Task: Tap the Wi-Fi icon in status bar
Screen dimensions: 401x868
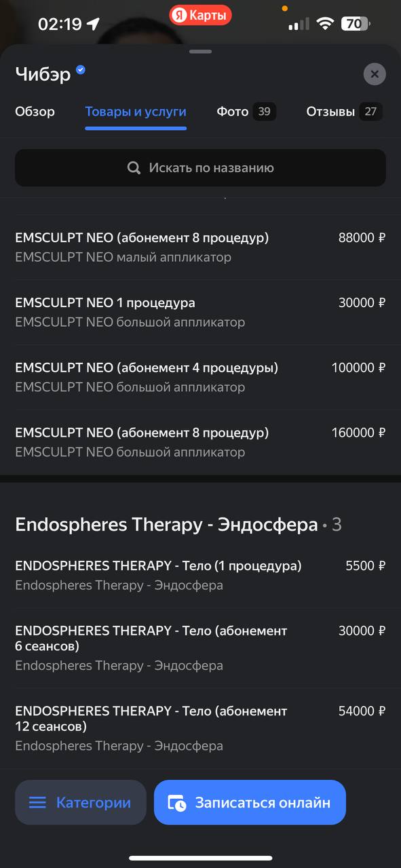Action: pos(325,24)
